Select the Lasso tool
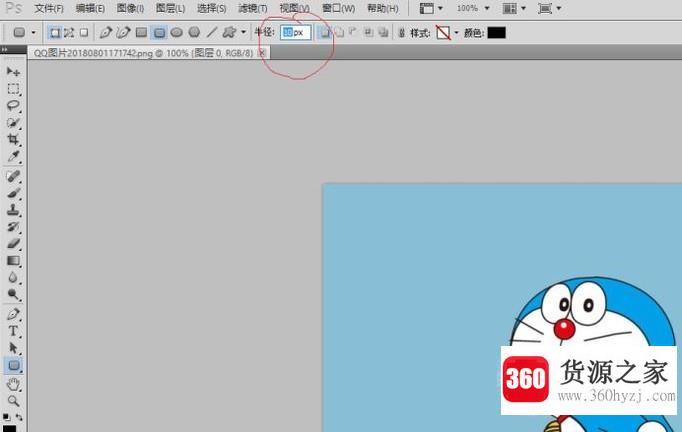Viewport: 682px width, 432px height. 13,106
